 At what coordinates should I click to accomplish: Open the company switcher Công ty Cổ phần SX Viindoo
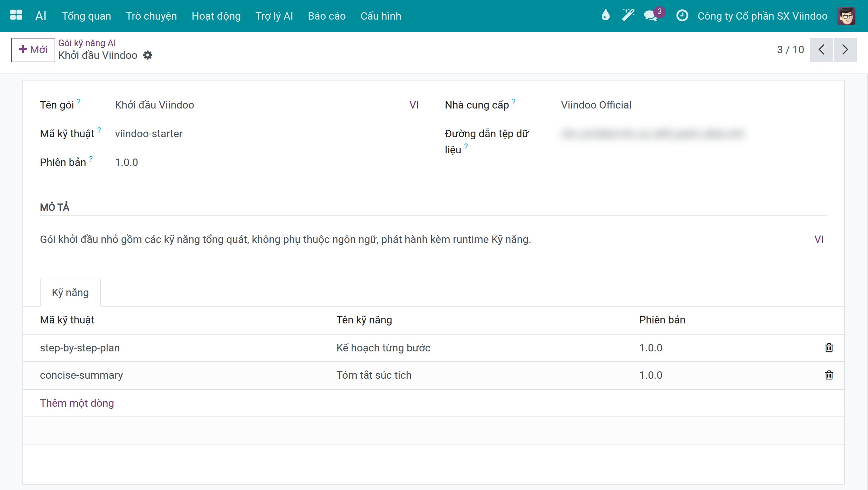[x=763, y=16]
